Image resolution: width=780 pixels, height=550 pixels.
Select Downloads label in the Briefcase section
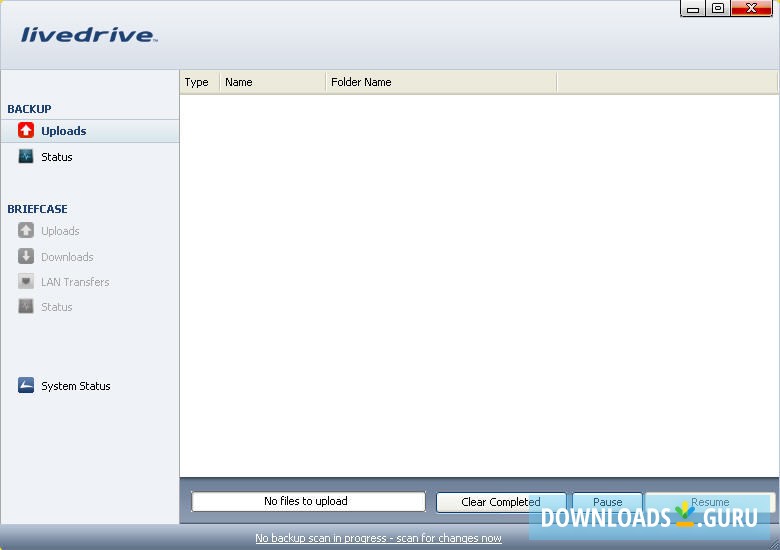67,257
